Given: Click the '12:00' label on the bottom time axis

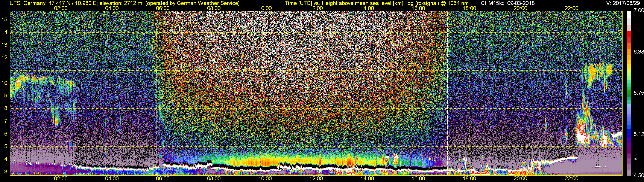Looking at the screenshot, I should tap(316, 179).
